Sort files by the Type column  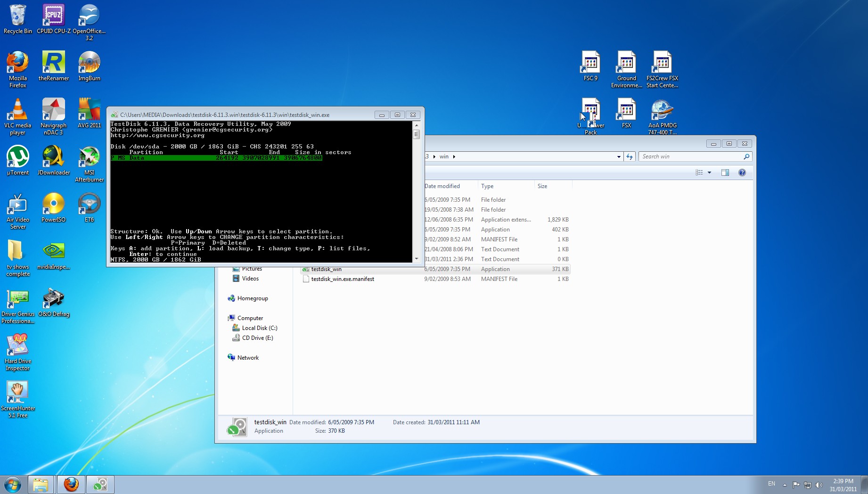(506, 186)
